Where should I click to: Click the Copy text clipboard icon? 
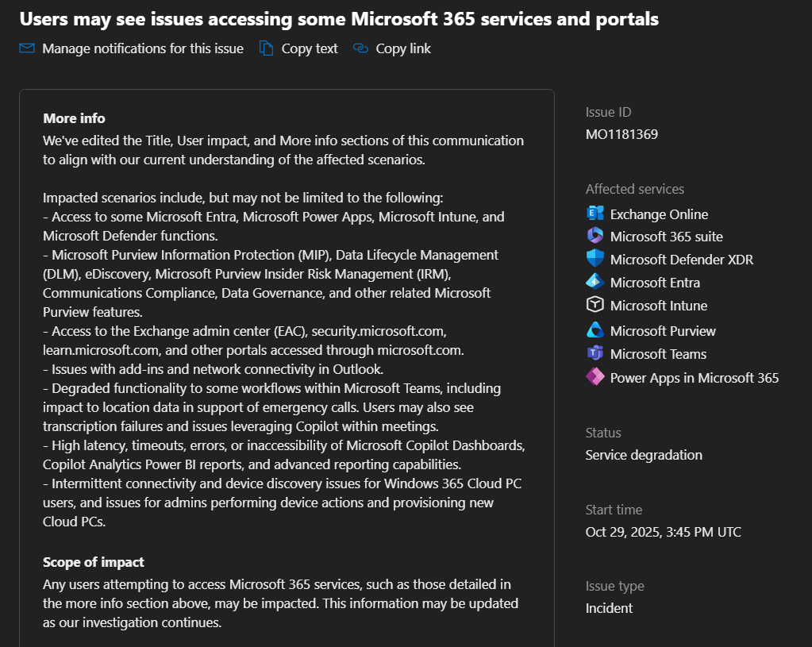click(267, 48)
